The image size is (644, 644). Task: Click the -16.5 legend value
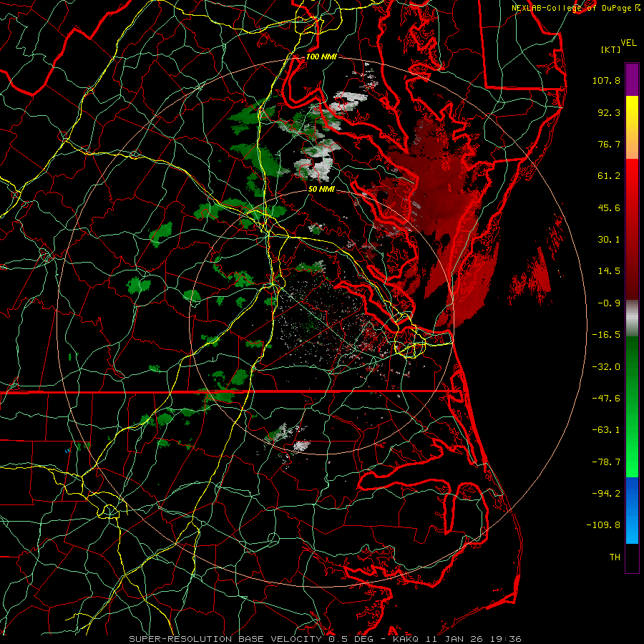(606, 335)
